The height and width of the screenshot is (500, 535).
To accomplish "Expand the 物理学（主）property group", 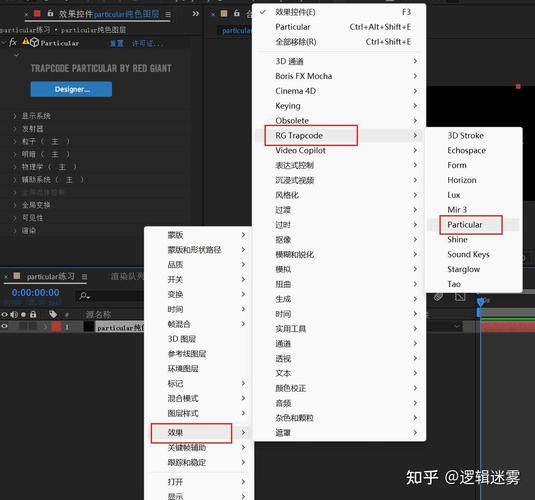I will pos(15,167).
